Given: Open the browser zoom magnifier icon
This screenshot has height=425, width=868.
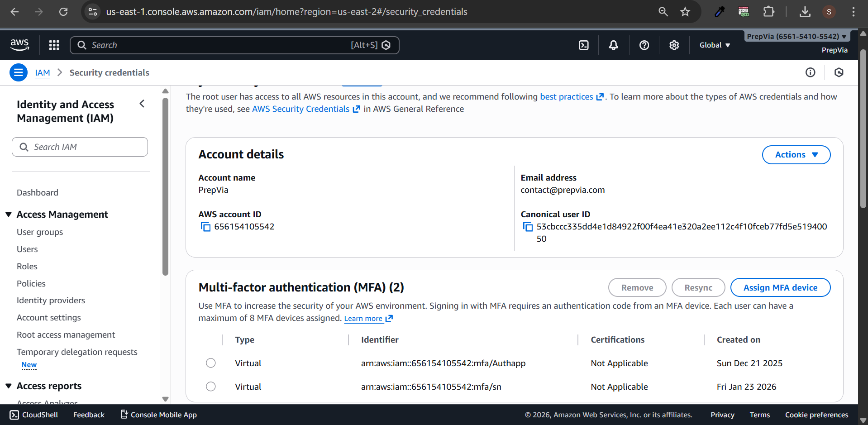Looking at the screenshot, I should point(663,12).
